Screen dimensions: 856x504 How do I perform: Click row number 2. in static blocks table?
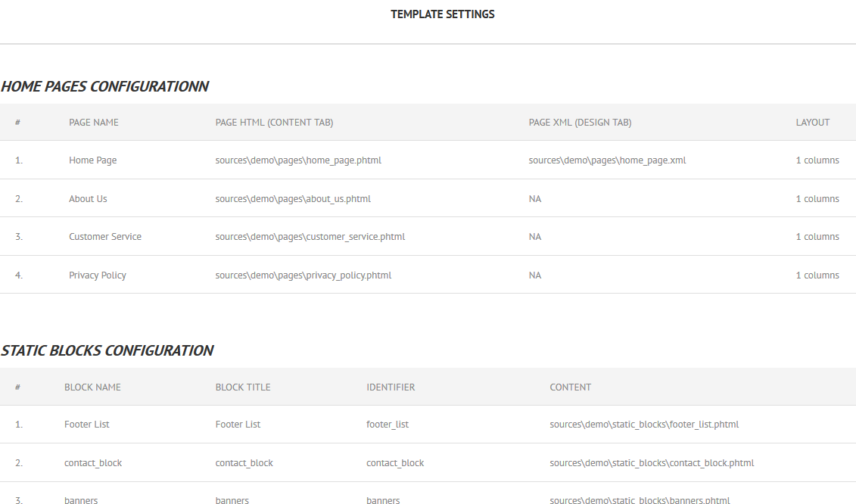(19, 463)
